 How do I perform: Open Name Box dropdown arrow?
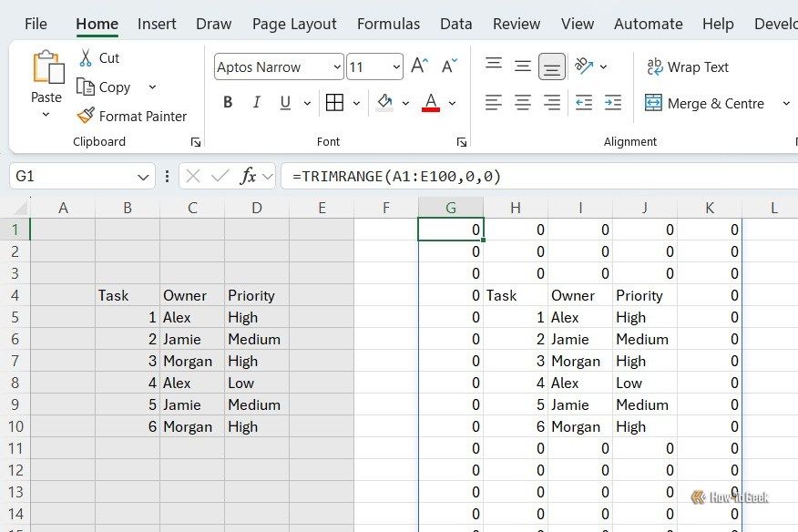click(x=143, y=177)
